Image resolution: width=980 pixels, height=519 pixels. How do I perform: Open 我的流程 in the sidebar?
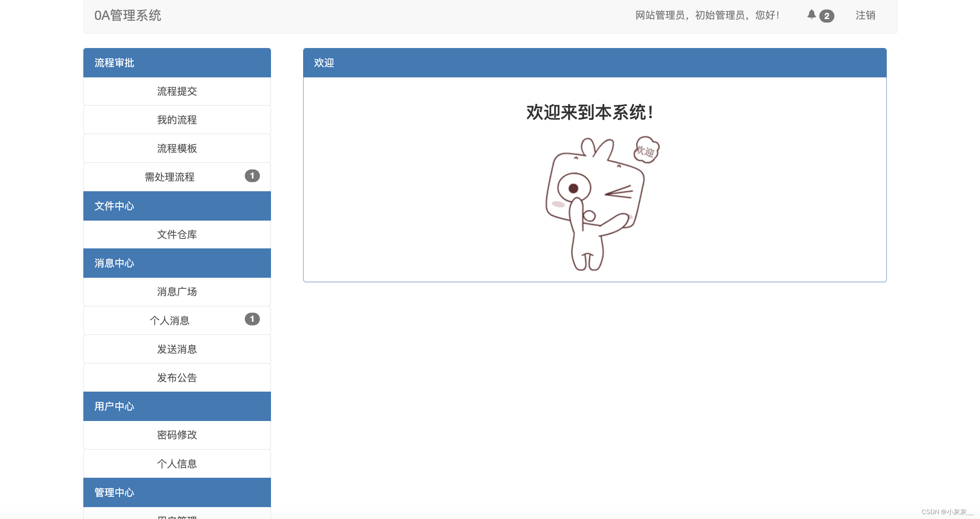tap(177, 120)
